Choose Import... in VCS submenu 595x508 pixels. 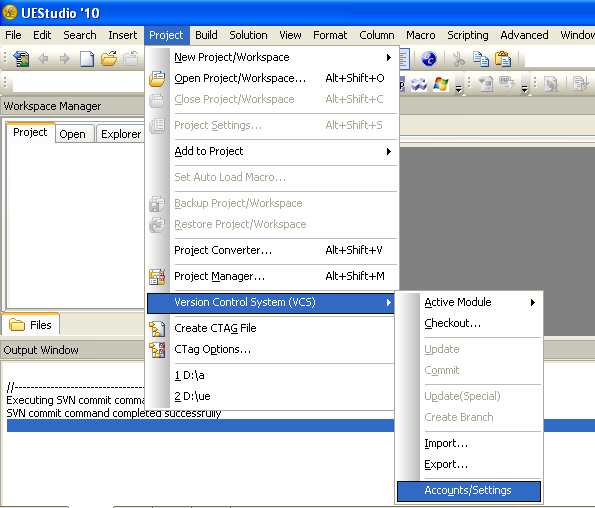[x=469, y=443]
